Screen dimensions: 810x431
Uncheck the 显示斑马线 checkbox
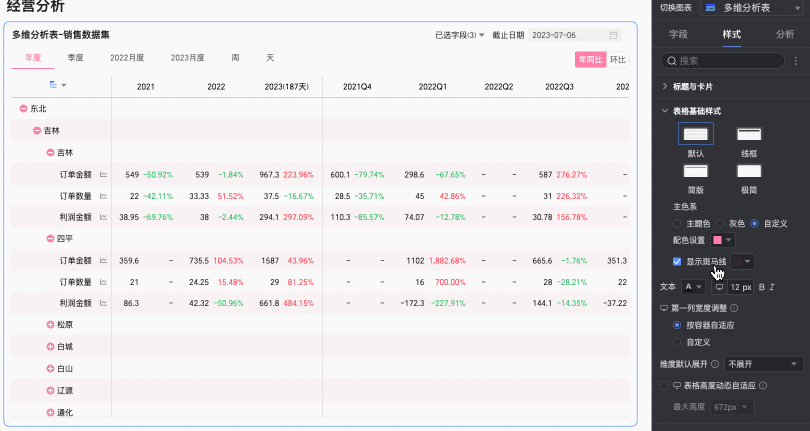[677, 261]
